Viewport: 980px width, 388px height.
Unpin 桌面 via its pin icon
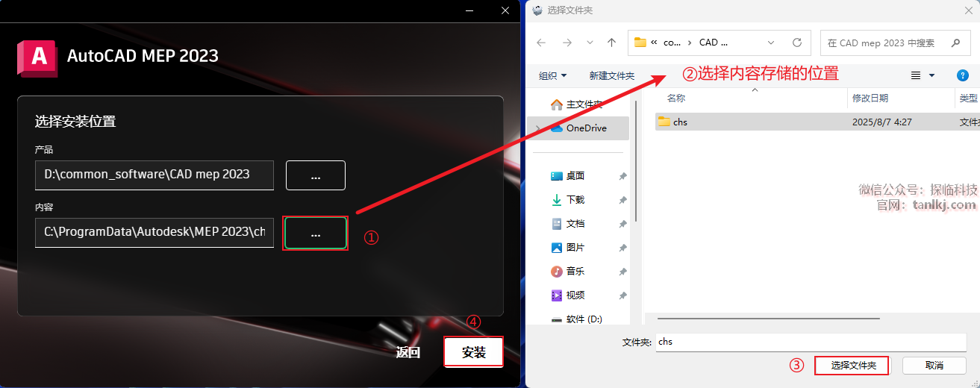[x=623, y=176]
